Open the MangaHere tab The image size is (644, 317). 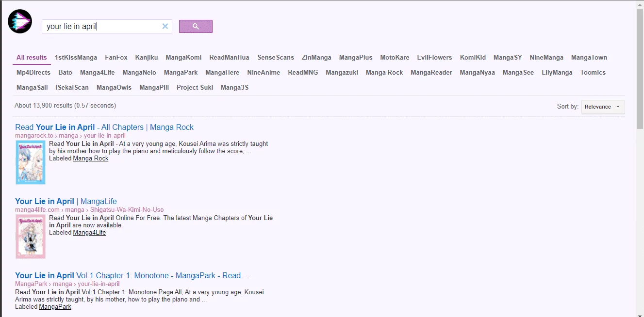[222, 72]
